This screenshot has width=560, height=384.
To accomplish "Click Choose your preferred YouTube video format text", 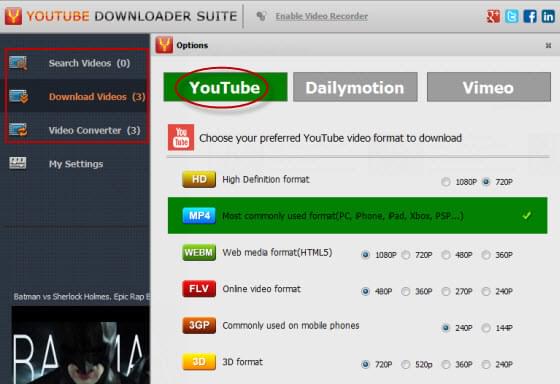I will 330,138.
